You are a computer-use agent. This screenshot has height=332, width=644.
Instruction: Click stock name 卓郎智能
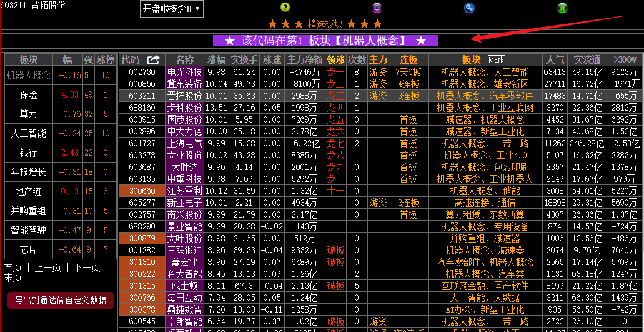click(x=185, y=322)
